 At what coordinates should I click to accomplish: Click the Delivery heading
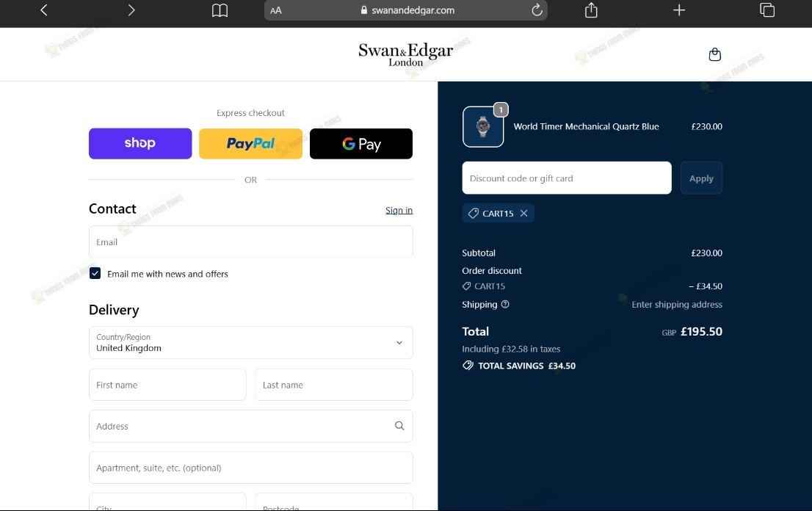pyautogui.click(x=114, y=310)
